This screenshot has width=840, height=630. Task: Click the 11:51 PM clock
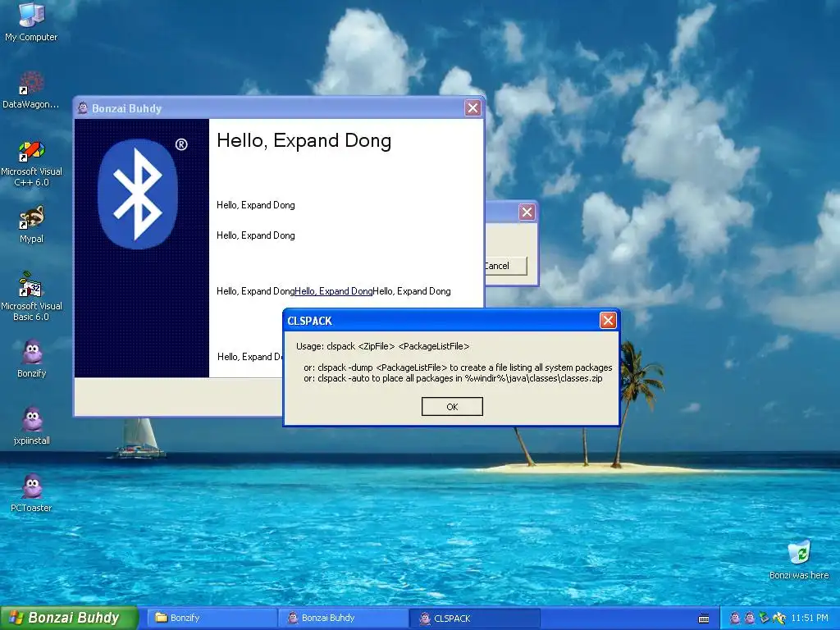click(x=810, y=619)
